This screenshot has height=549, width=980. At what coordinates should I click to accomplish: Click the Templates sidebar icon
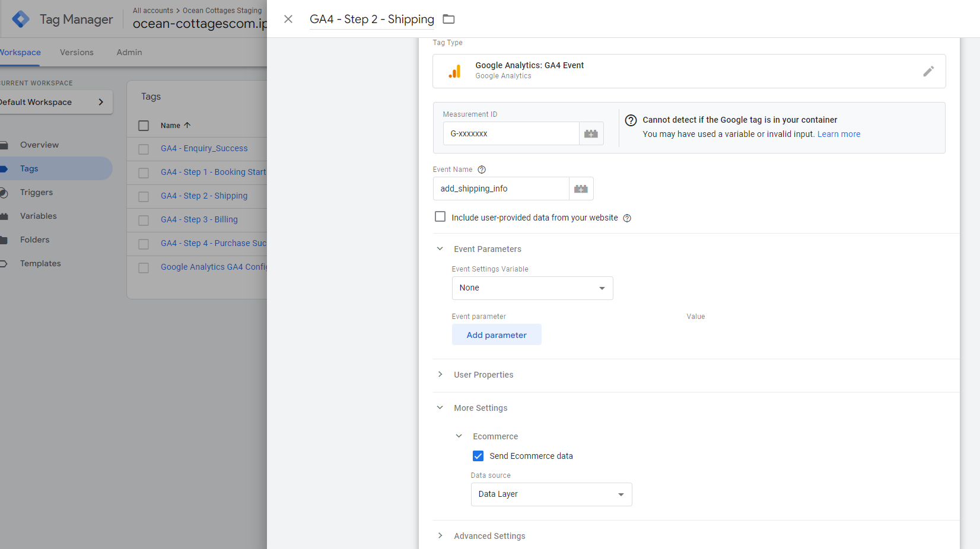pyautogui.click(x=4, y=264)
